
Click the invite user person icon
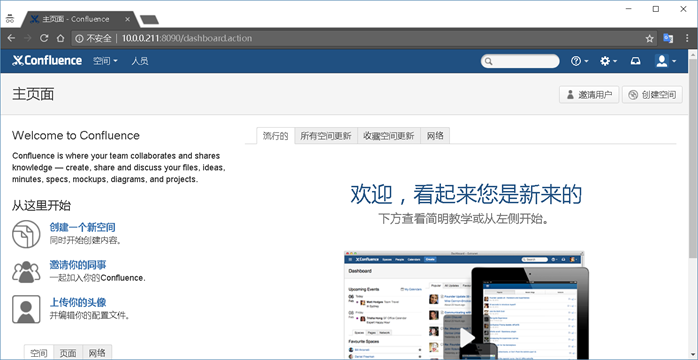[x=570, y=94]
